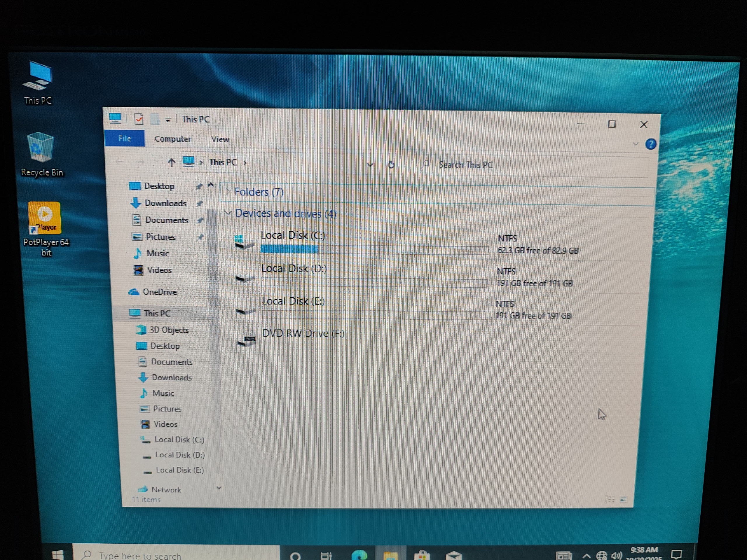Click the refresh address bar icon
Image resolution: width=747 pixels, height=560 pixels.
[391, 165]
